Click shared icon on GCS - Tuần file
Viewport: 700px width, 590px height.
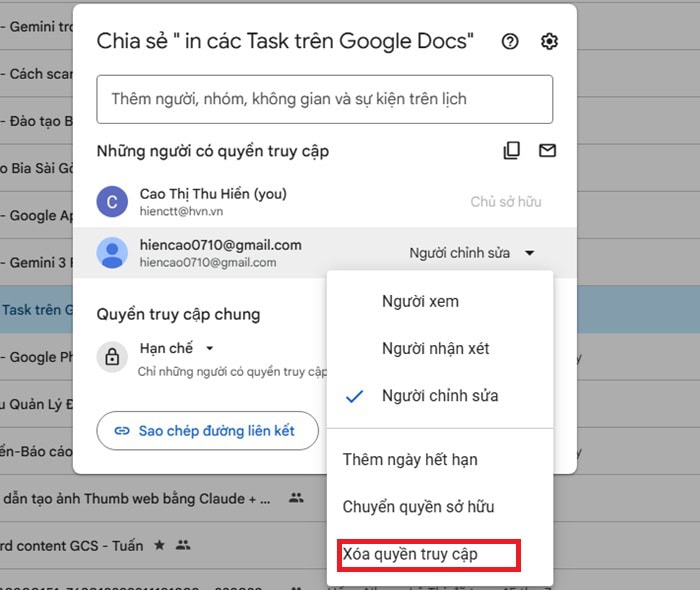point(183,545)
